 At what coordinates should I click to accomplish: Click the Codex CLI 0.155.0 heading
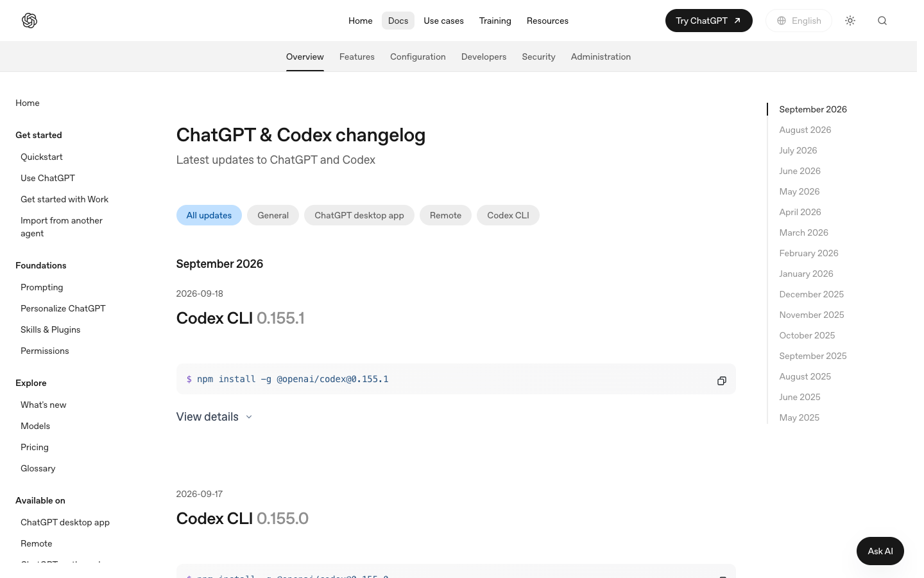[x=243, y=518]
